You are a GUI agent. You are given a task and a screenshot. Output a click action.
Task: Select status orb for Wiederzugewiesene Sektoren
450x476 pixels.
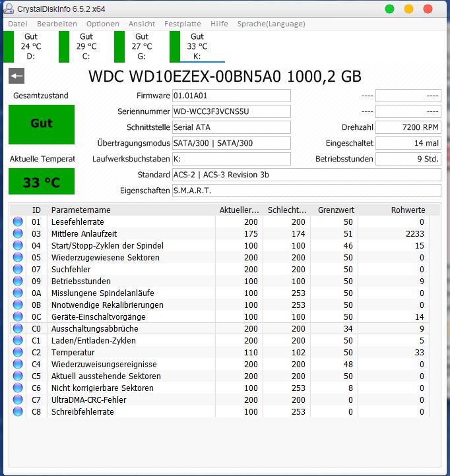[18, 257]
